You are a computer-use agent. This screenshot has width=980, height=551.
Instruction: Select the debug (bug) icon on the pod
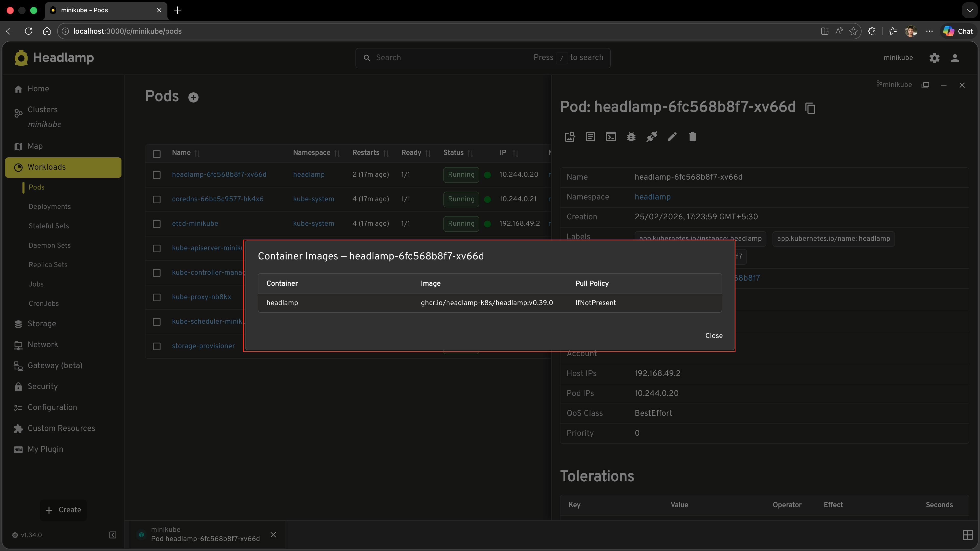tap(631, 137)
